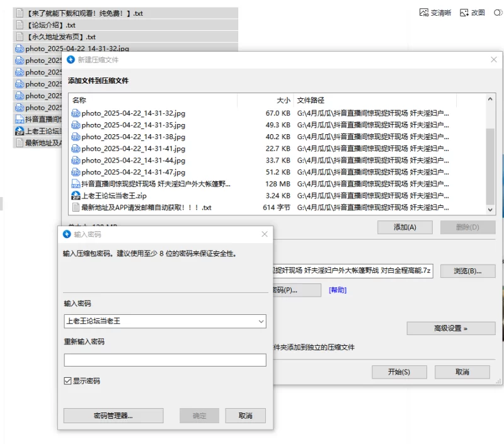Click the JPG icon of the 14-31-32 photo in the background list
The height and width of the screenshot is (444, 504).
[20, 48]
